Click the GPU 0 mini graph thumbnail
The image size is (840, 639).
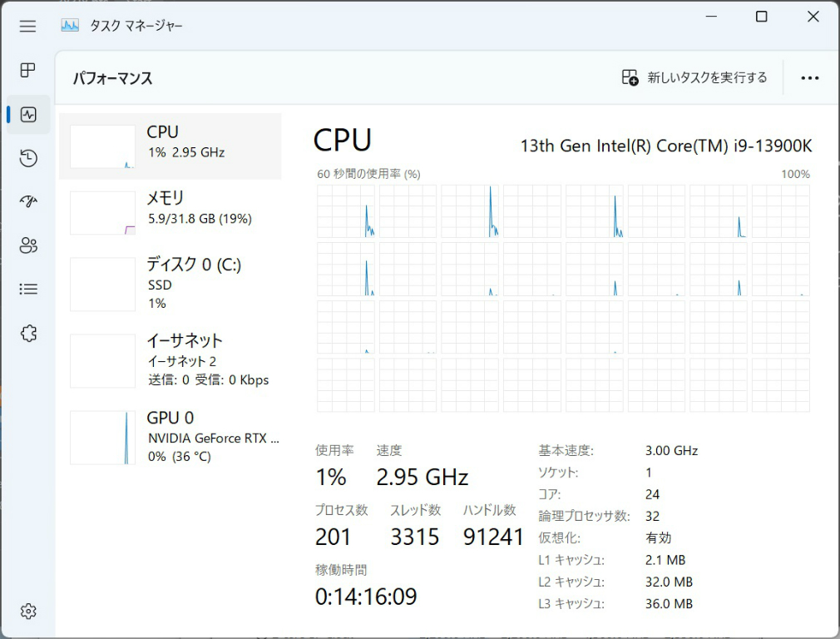tap(102, 437)
